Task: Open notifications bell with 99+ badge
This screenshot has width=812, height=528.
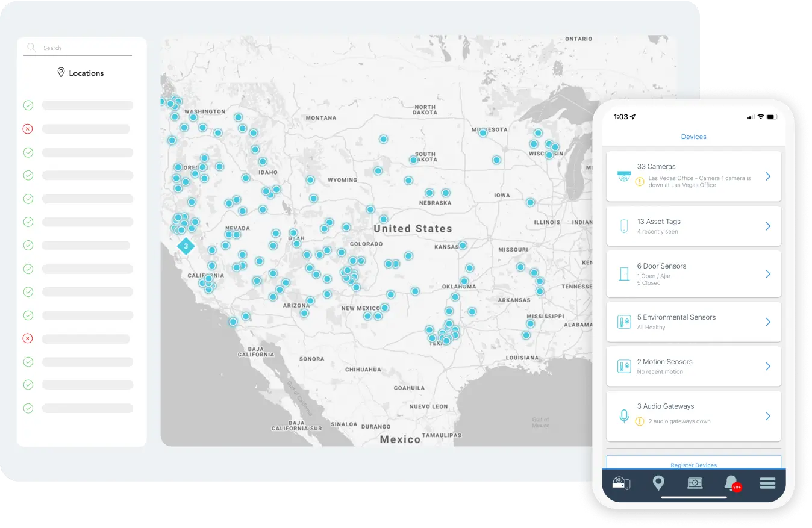Action: pos(731,483)
